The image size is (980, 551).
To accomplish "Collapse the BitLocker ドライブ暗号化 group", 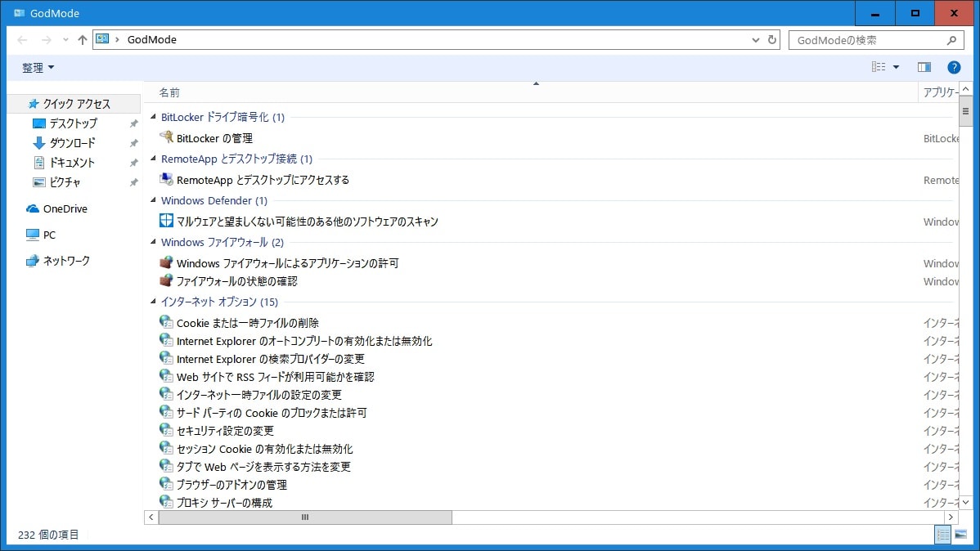I will (153, 117).
